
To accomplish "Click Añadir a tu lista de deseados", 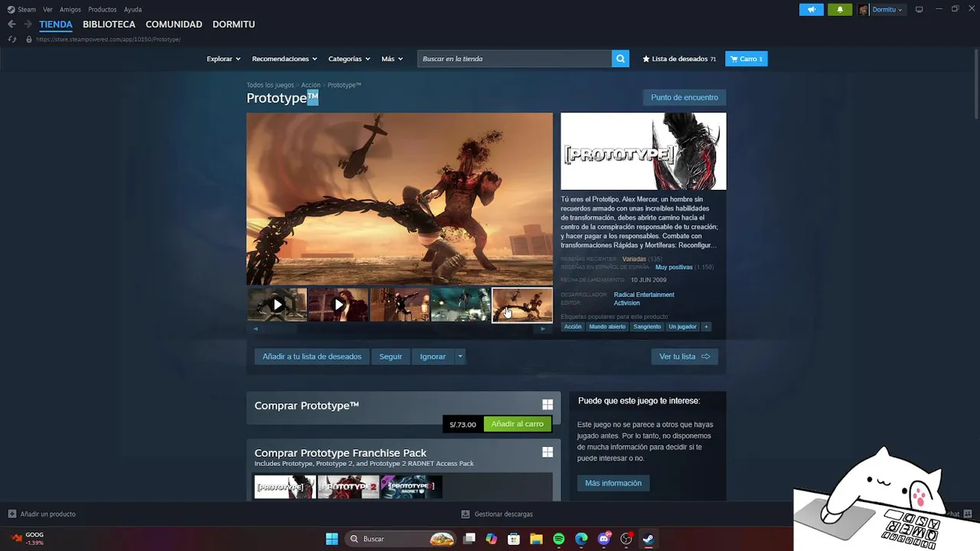I will pos(312,357).
